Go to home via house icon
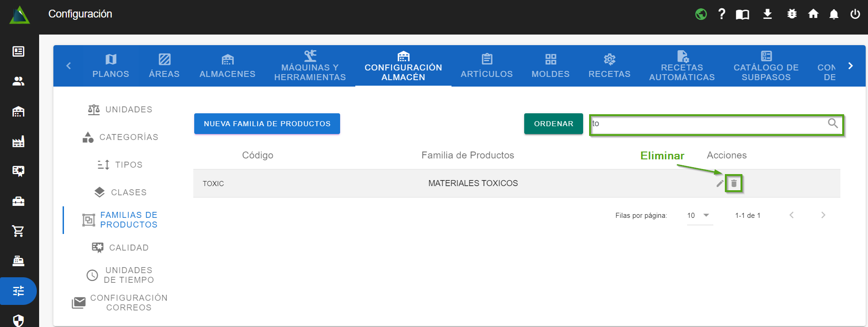The width and height of the screenshot is (868, 327). click(813, 14)
